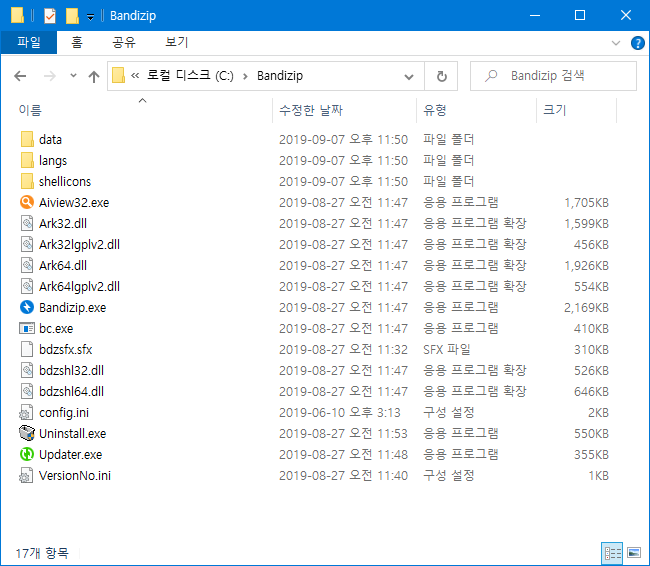Image resolution: width=650 pixels, height=566 pixels.
Task: Open the 파일 menu tab
Action: tap(29, 42)
